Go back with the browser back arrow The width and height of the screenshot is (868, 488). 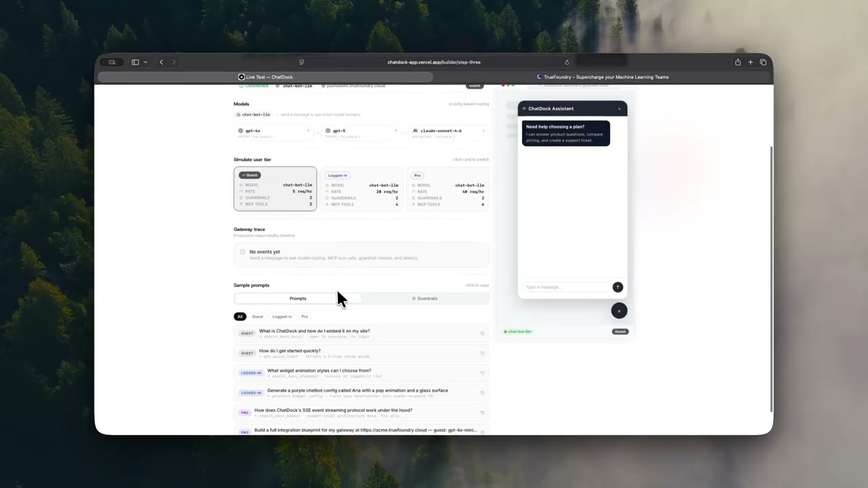coord(161,62)
